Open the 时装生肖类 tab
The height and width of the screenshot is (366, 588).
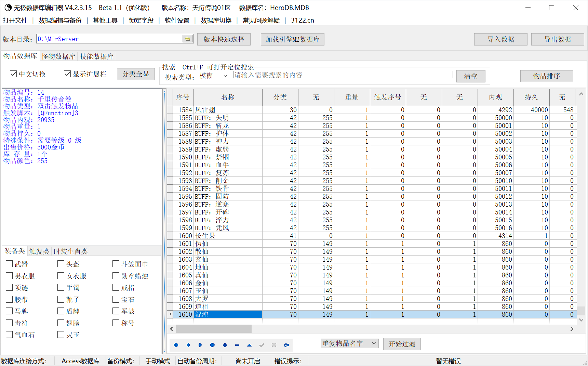(x=71, y=251)
